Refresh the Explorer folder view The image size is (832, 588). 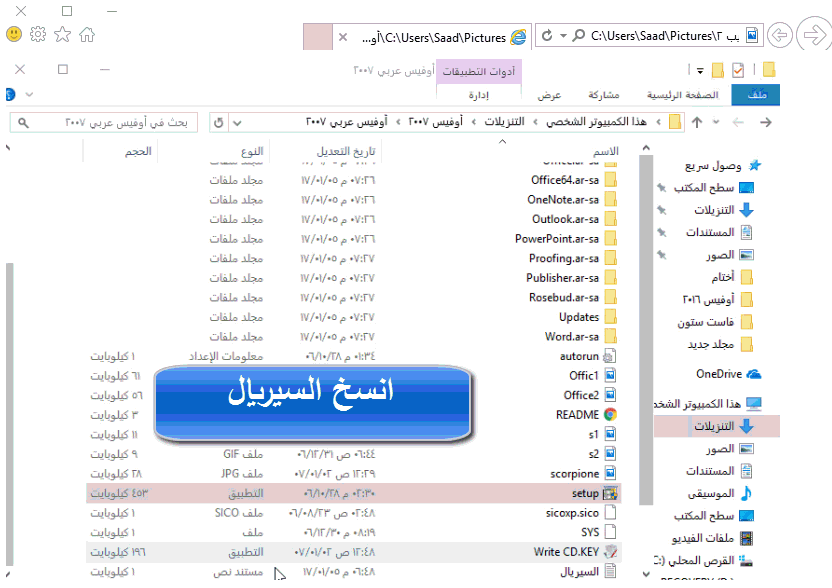coord(219,122)
